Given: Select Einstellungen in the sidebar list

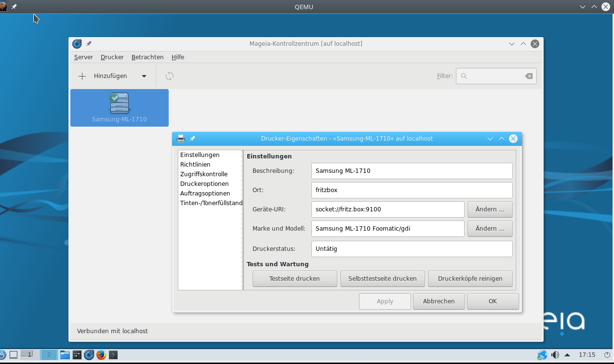Looking at the screenshot, I should [210, 155].
